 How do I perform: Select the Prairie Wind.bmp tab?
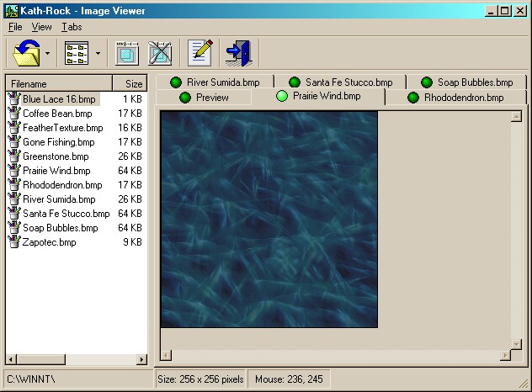click(x=318, y=96)
